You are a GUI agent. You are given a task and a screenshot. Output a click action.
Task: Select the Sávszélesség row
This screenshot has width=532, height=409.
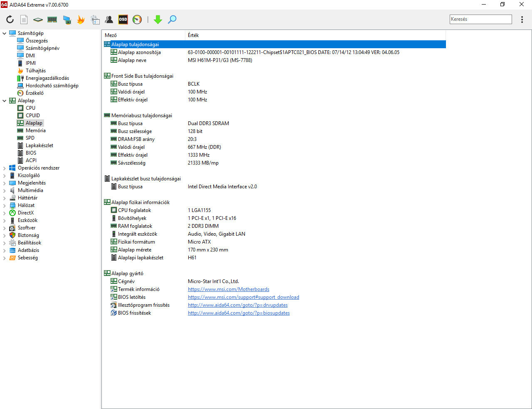(x=274, y=163)
